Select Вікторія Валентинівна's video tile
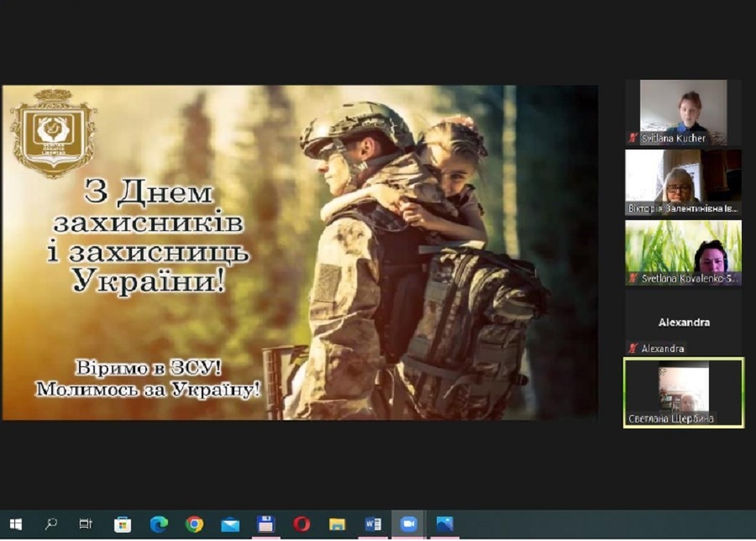The height and width of the screenshot is (541, 756). coord(683,181)
